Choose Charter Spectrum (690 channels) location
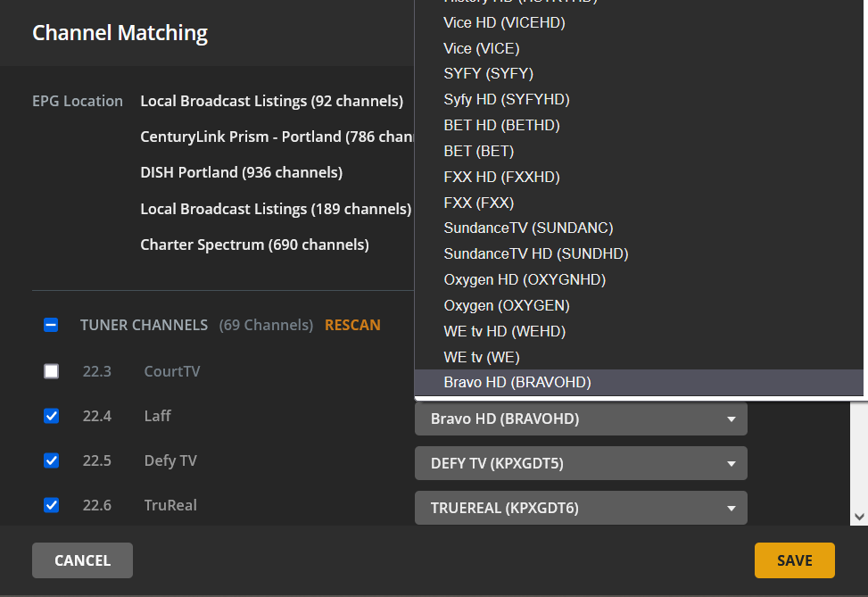Viewport: 868px width, 597px height. tap(254, 245)
